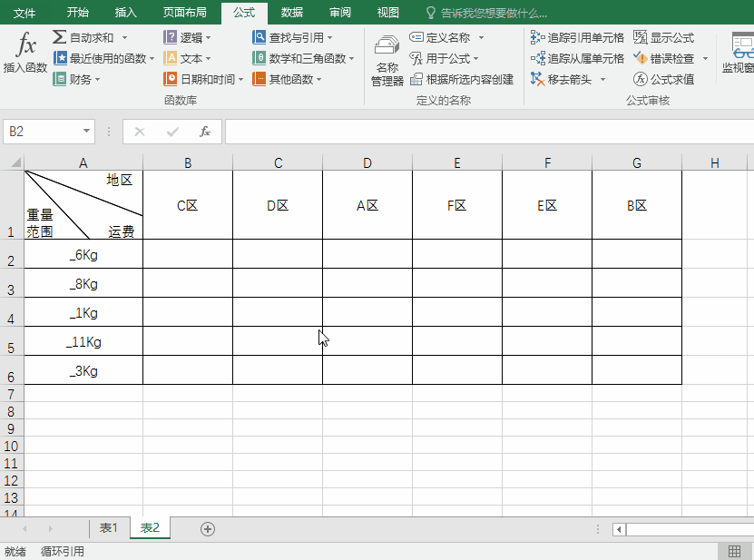Open Lookup and Reference (查找与引用) icon

pyautogui.click(x=259, y=37)
